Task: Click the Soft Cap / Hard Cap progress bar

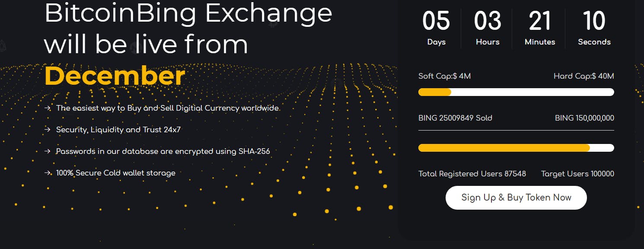Action: point(516,92)
